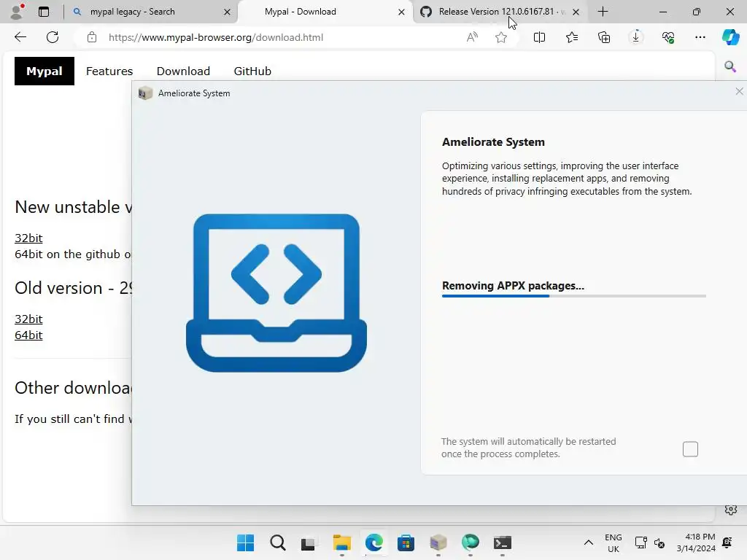The image size is (747, 560).
Task: Click the 'Ameliorate System' heading in panel
Action: [493, 142]
